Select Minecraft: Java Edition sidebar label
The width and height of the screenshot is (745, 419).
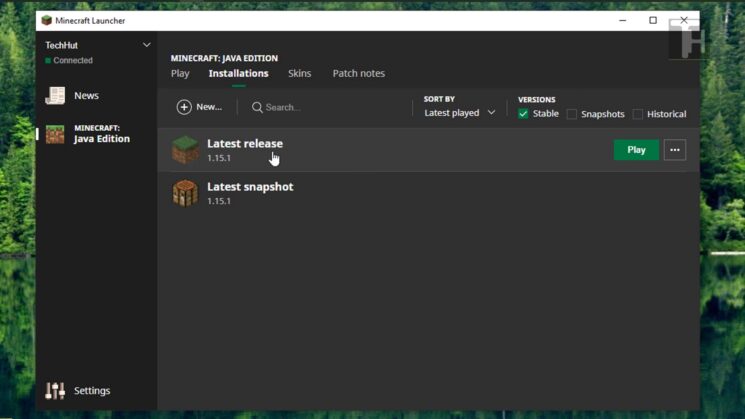coord(102,134)
